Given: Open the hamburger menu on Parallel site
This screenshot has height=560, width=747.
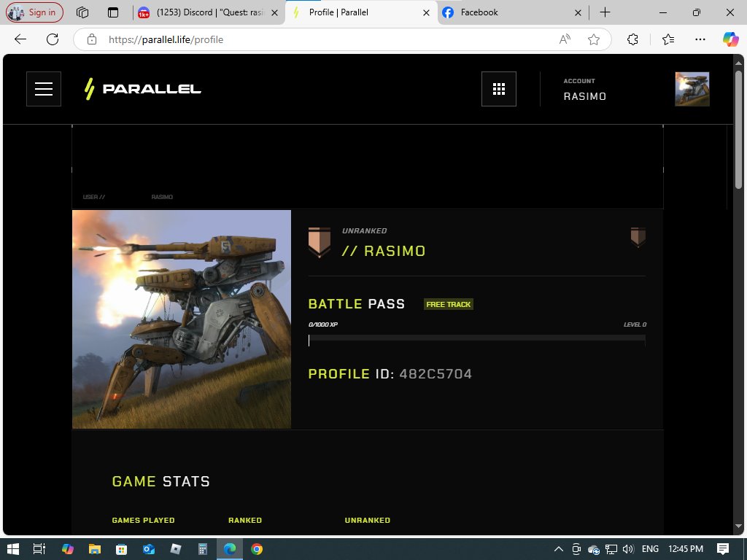Looking at the screenshot, I should [44, 89].
